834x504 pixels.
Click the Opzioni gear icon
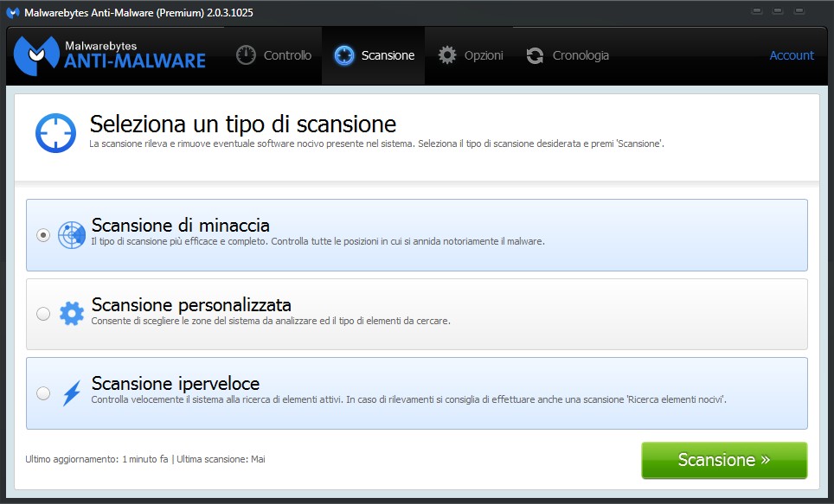click(447, 55)
